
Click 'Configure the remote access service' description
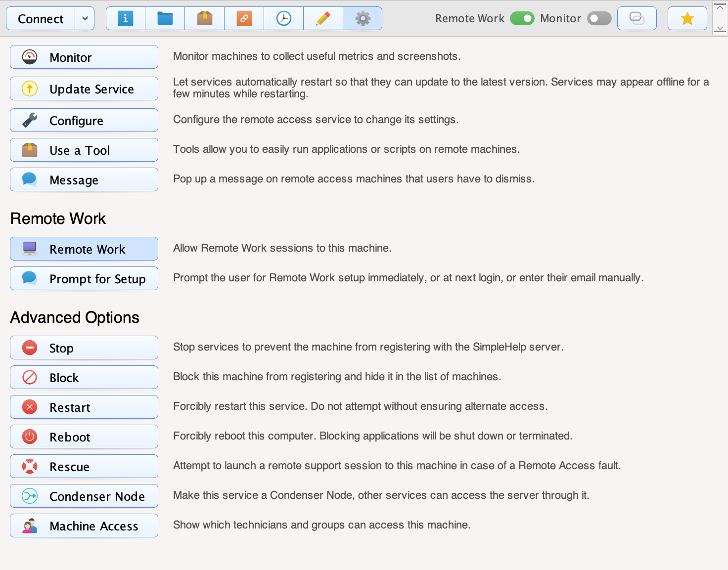[x=316, y=120]
